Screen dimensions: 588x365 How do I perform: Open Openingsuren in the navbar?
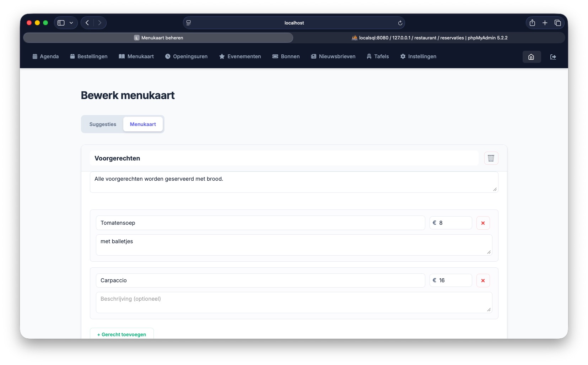tap(186, 56)
